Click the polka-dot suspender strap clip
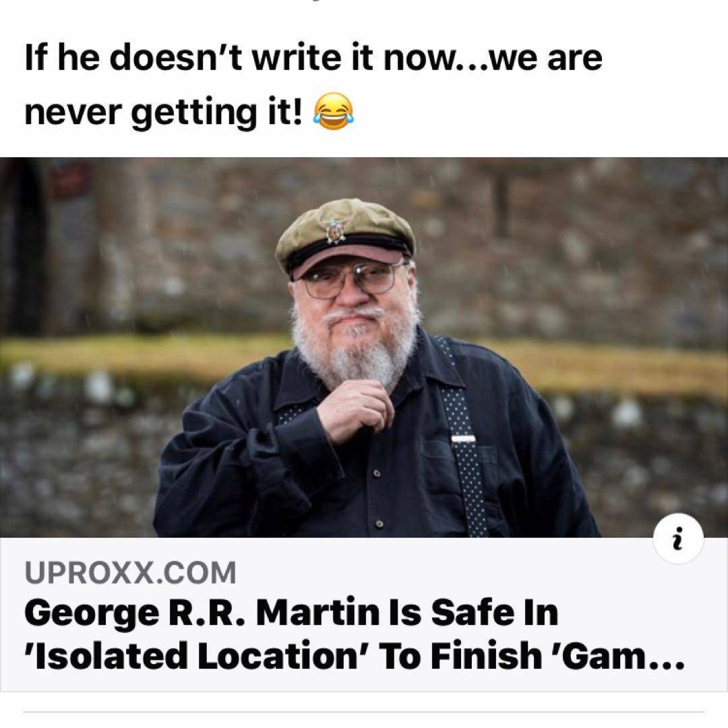The height and width of the screenshot is (728, 728). click(x=463, y=439)
